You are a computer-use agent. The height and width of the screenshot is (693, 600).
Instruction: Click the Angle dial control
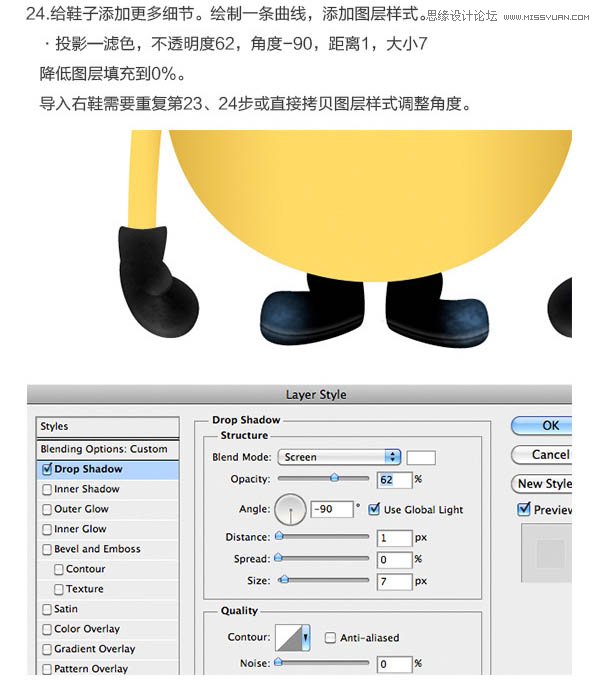pos(290,510)
